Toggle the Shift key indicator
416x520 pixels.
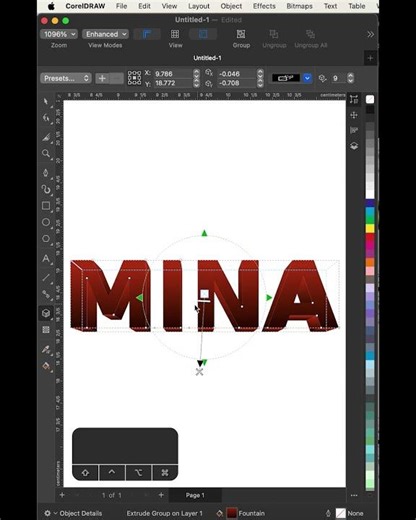(85, 473)
